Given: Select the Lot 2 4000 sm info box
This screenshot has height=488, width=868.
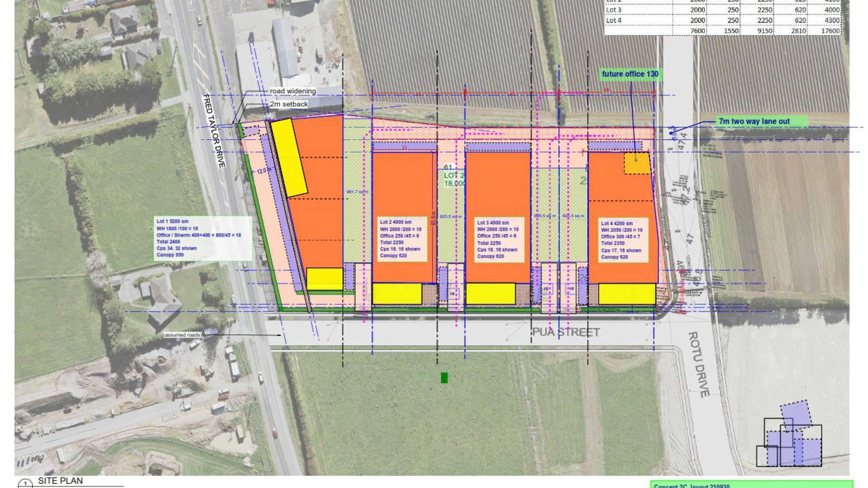Looking at the screenshot, I should coord(401,239).
